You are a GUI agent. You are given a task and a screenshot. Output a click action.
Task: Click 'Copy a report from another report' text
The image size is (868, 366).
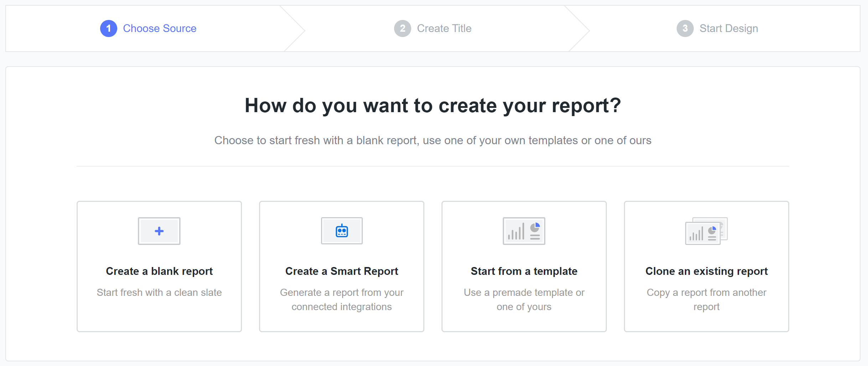[x=706, y=299]
